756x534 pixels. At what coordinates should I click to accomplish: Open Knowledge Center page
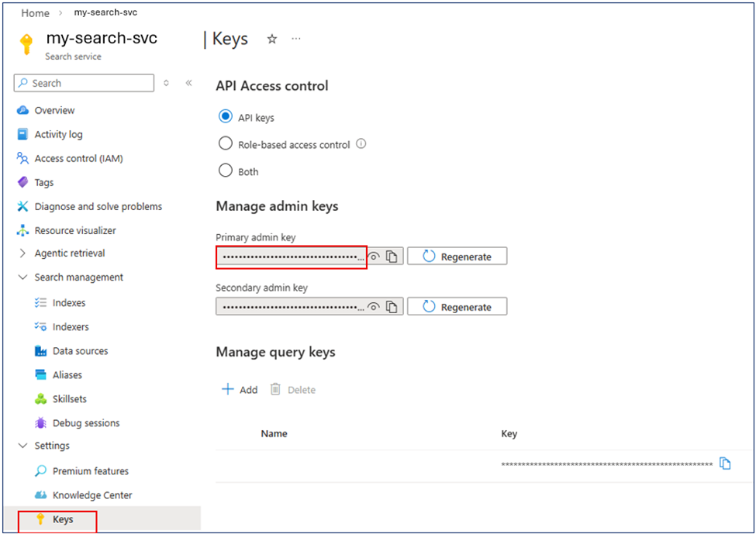coord(92,495)
